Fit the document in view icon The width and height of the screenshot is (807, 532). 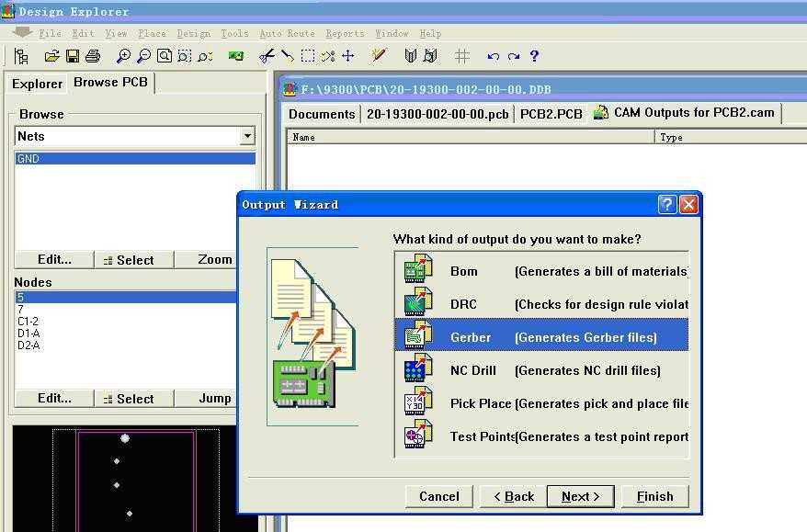coord(165,55)
